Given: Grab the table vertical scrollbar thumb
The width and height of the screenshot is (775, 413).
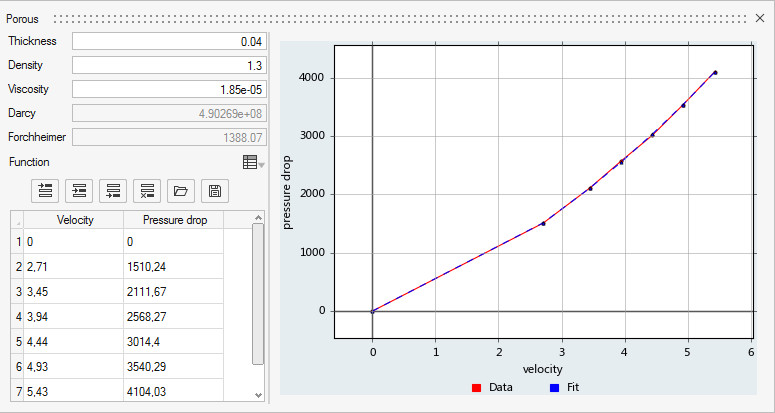Looking at the screenshot, I should tap(258, 294).
